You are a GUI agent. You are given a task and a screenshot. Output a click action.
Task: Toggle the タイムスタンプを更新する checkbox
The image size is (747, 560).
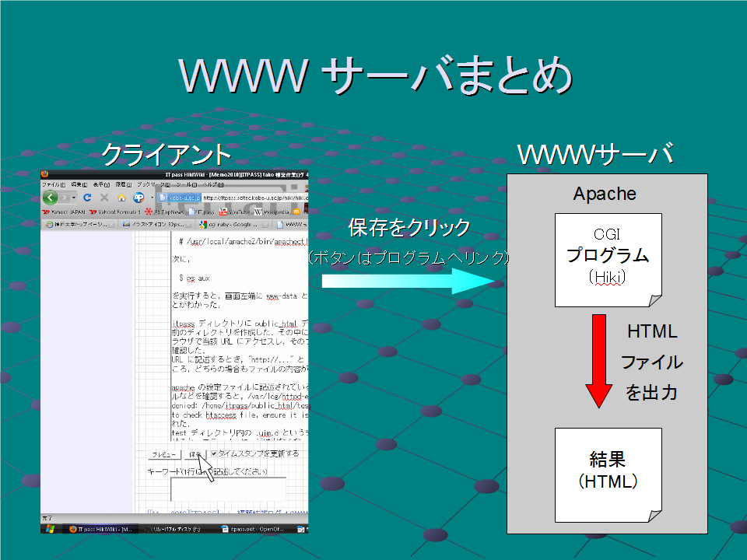pyautogui.click(x=215, y=453)
